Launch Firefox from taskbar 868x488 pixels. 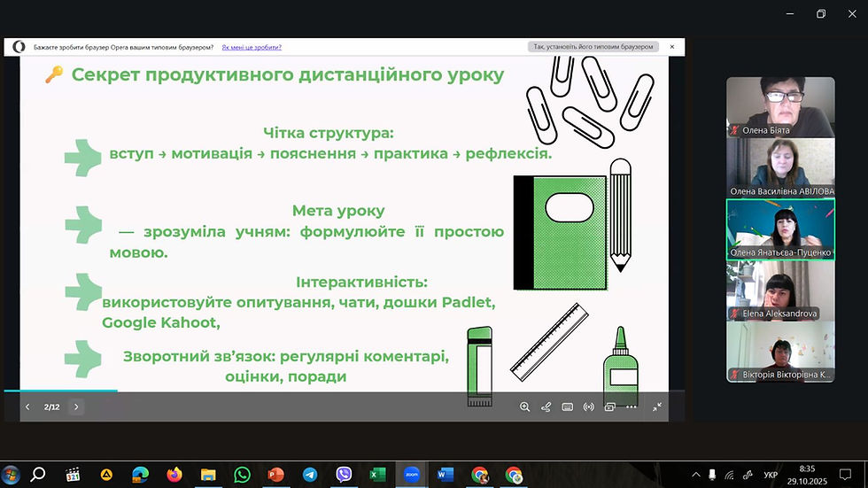pos(174,475)
